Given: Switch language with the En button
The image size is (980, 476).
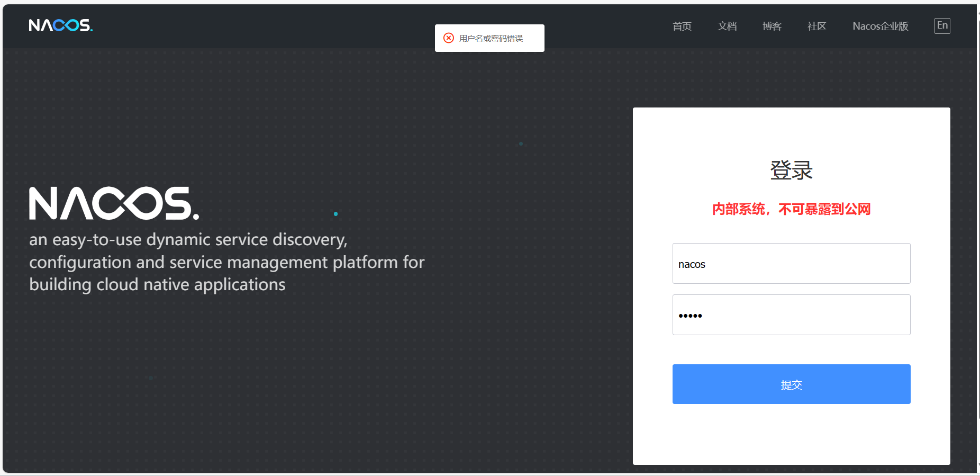Looking at the screenshot, I should pos(942,25).
